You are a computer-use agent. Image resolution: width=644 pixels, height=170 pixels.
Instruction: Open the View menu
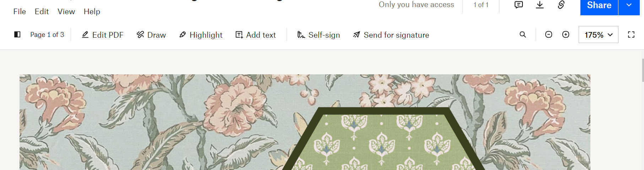click(66, 11)
